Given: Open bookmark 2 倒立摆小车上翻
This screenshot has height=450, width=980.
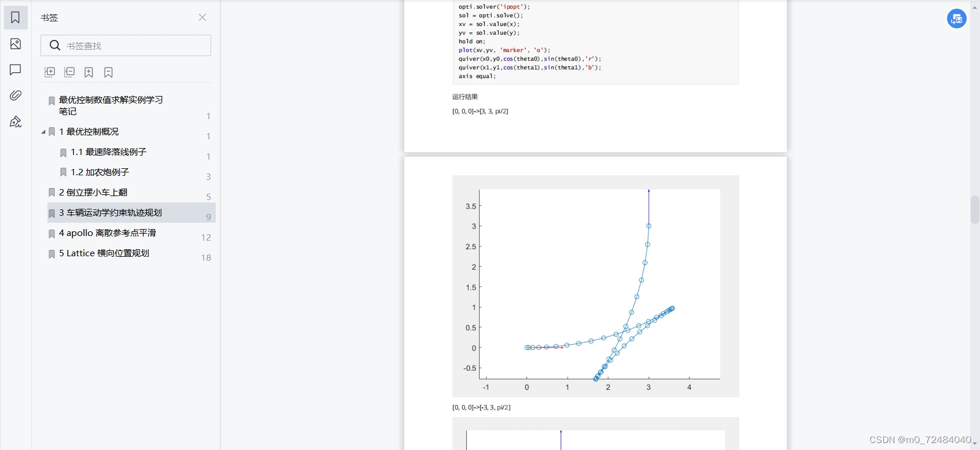Looking at the screenshot, I should 93,193.
